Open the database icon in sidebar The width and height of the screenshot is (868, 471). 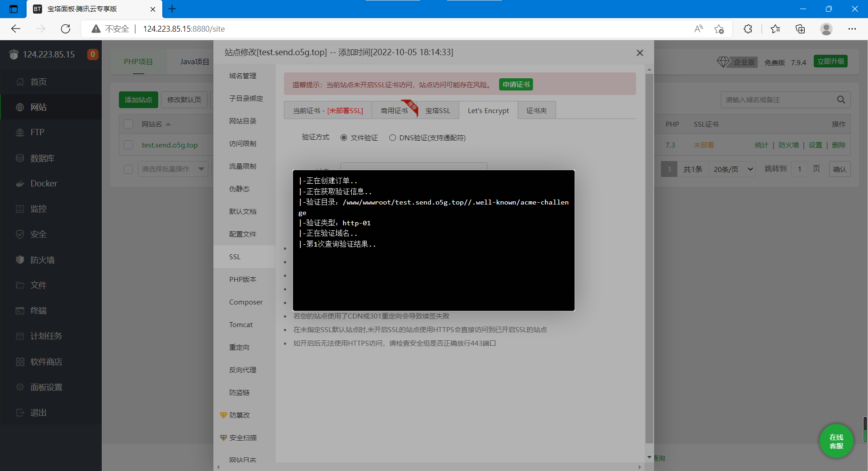coord(20,158)
